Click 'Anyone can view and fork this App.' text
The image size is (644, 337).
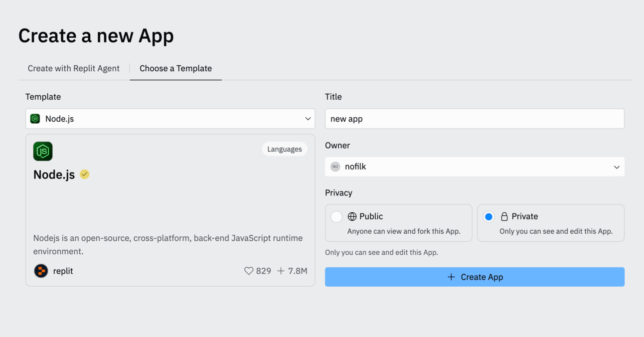pyautogui.click(x=404, y=231)
